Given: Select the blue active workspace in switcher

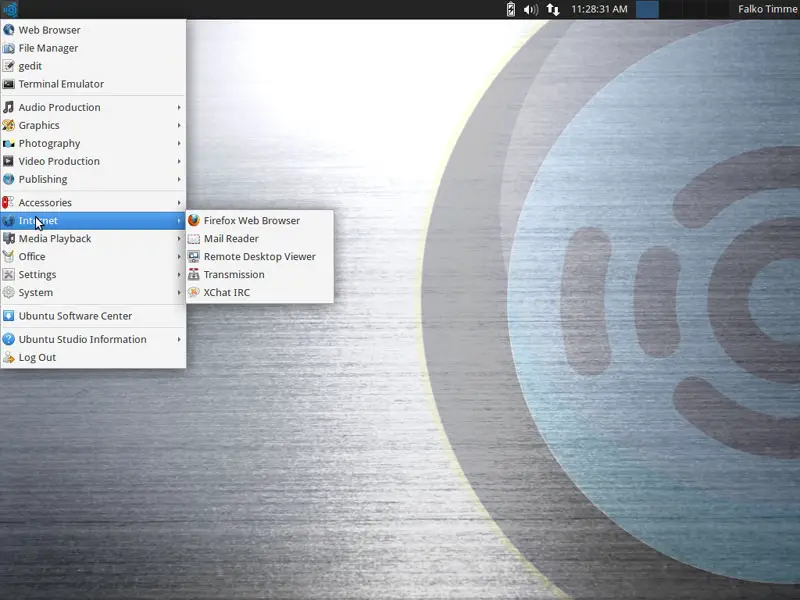Looking at the screenshot, I should pos(647,9).
